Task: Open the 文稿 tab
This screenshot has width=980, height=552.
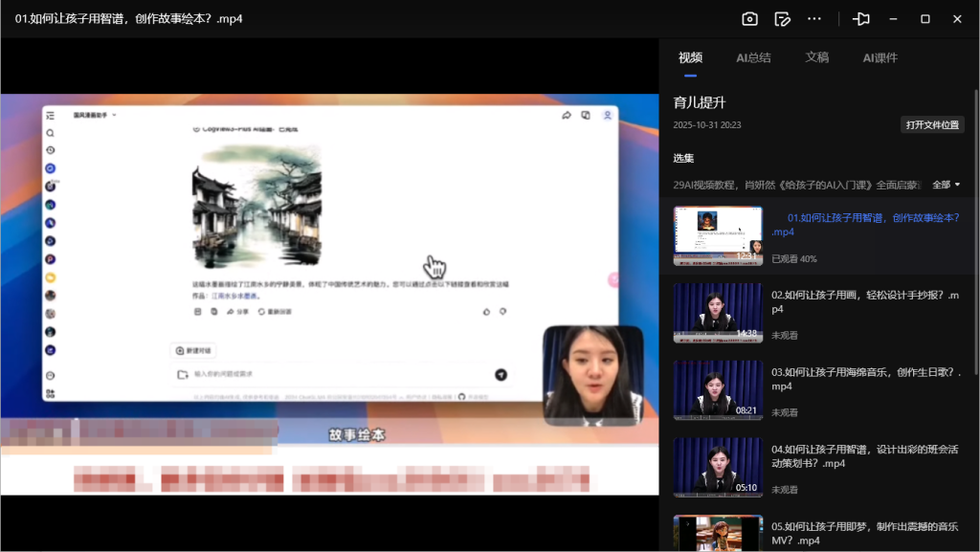Action: point(817,57)
